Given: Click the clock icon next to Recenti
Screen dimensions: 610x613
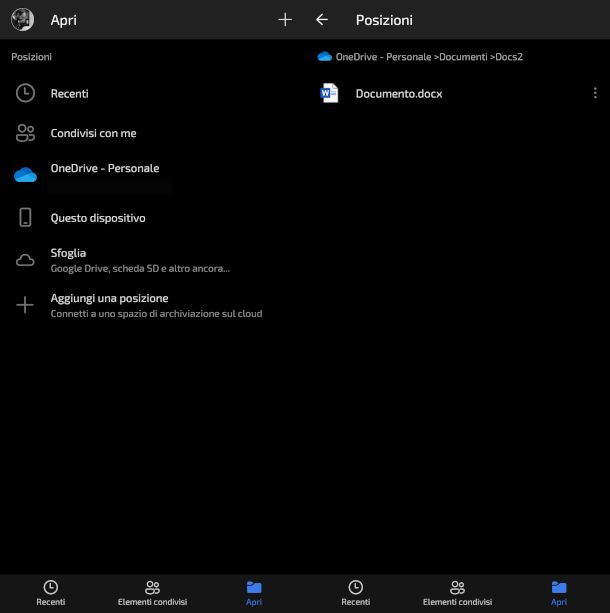Looking at the screenshot, I should tap(25, 93).
